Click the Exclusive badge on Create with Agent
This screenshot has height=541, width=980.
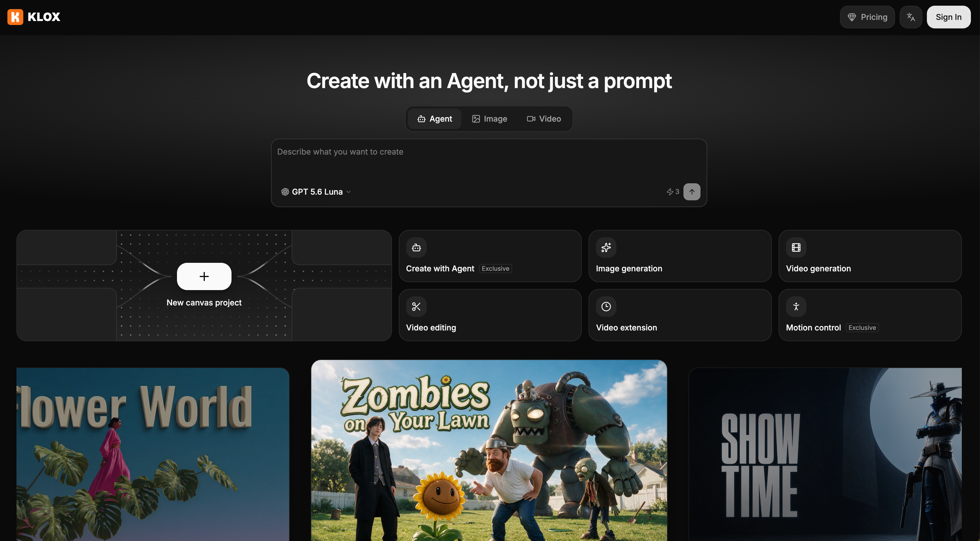495,269
